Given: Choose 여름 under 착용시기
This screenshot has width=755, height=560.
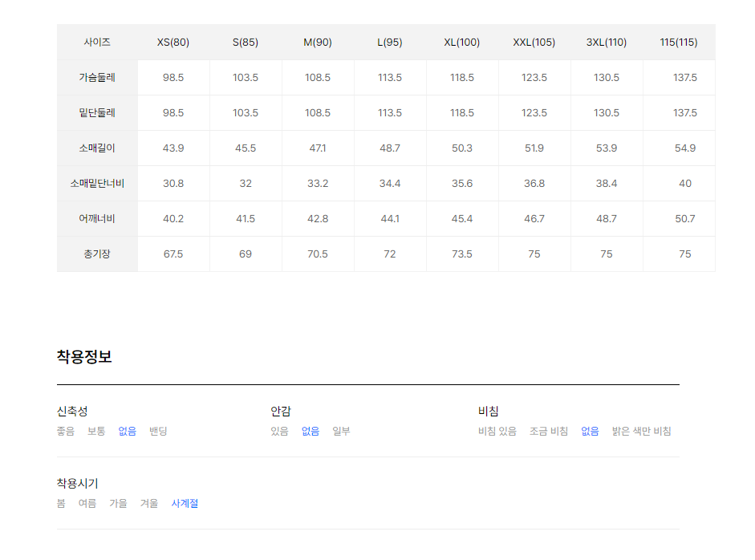Looking at the screenshot, I should [87, 503].
